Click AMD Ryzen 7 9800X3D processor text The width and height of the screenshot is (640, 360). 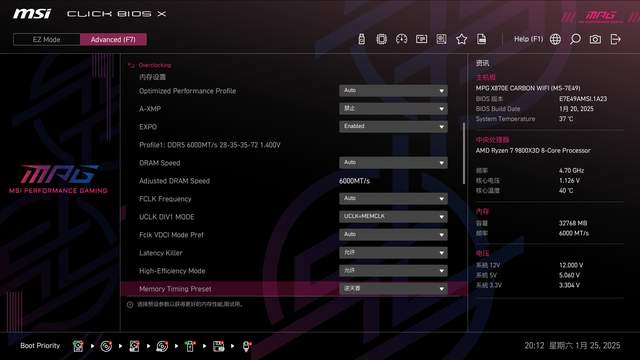tap(533, 151)
